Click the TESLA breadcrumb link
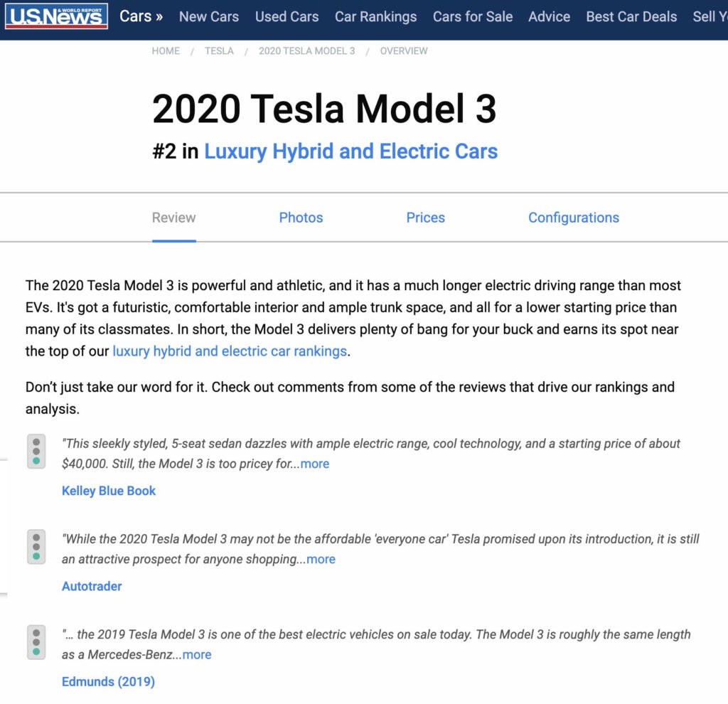This screenshot has width=728, height=704. (x=219, y=51)
